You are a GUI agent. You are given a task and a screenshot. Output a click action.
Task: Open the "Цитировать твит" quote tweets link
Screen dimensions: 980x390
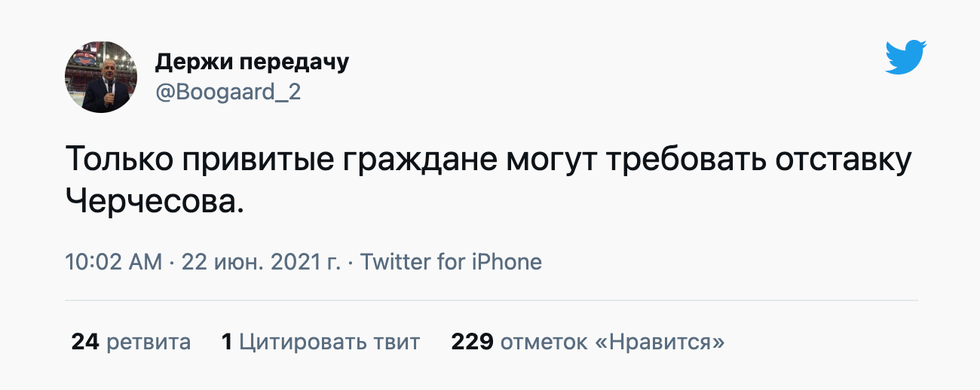(329, 342)
